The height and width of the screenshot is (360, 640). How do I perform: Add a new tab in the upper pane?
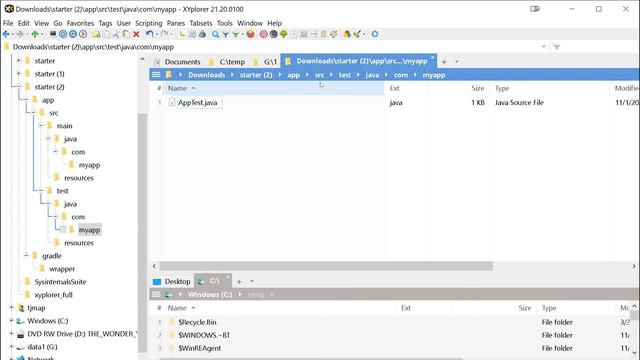click(x=444, y=62)
